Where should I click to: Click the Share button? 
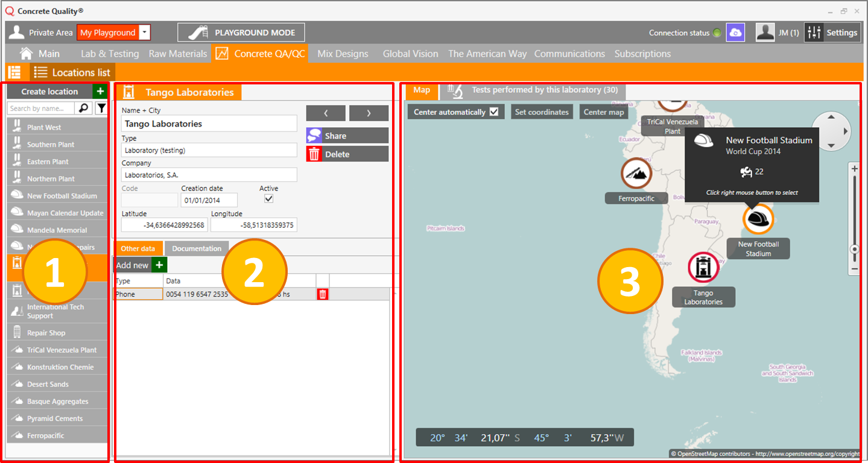[347, 136]
